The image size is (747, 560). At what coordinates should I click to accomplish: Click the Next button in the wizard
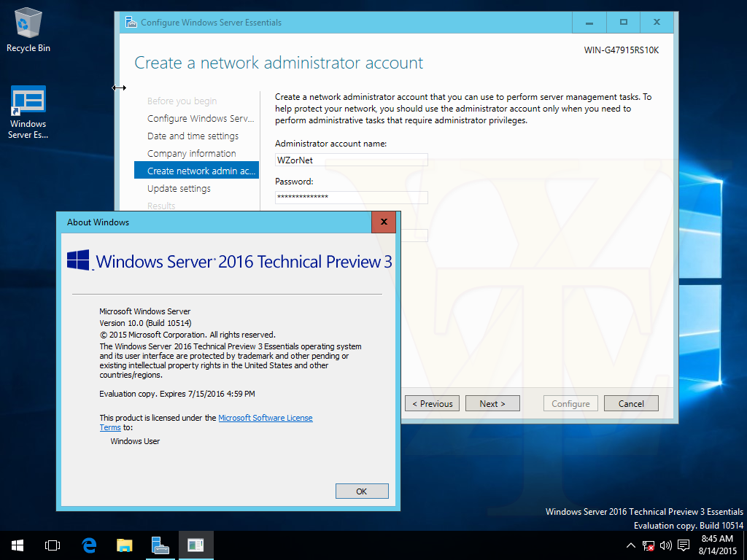[492, 404]
